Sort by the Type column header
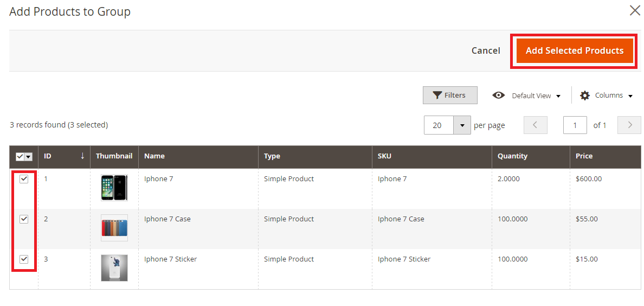Screen dimensions: 644x306 tap(315, 156)
